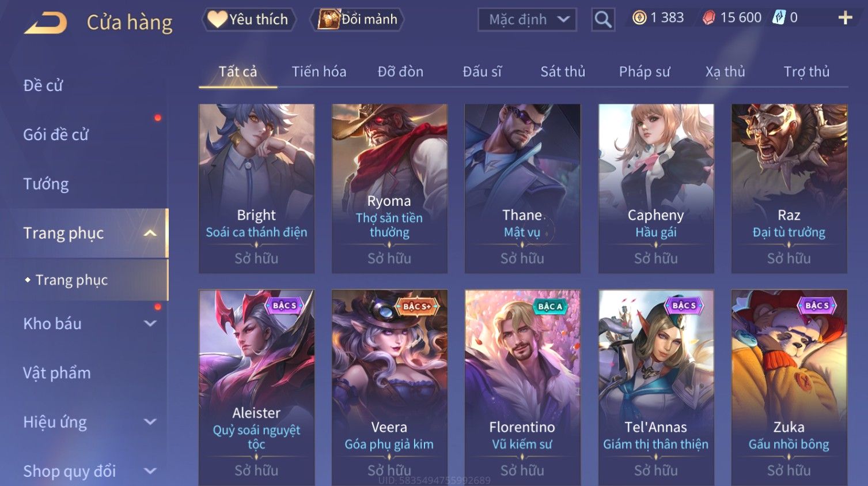Switch to the Pháp sư tab
Image resolution: width=868 pixels, height=486 pixels.
click(x=644, y=71)
